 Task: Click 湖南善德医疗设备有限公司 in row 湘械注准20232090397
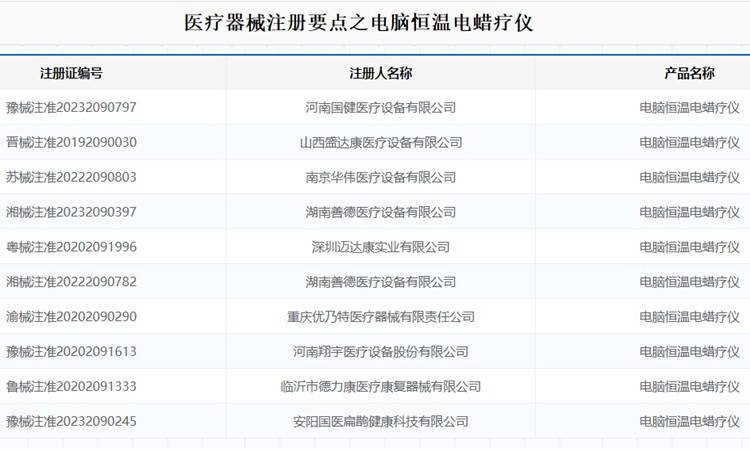coord(381,212)
